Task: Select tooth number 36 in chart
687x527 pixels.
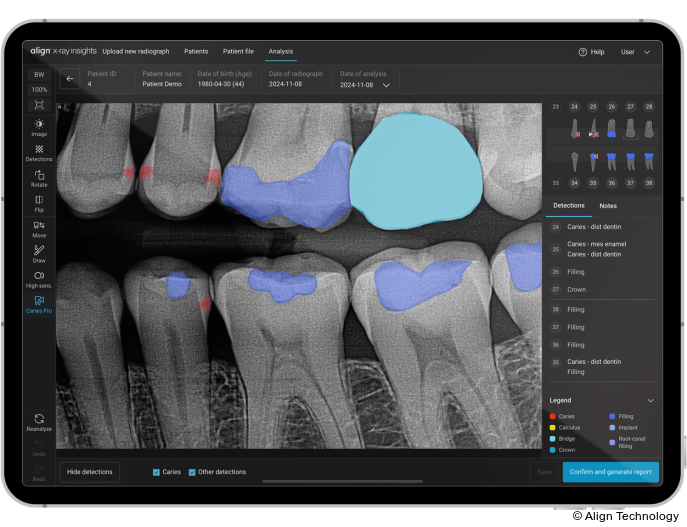Action: 612,183
